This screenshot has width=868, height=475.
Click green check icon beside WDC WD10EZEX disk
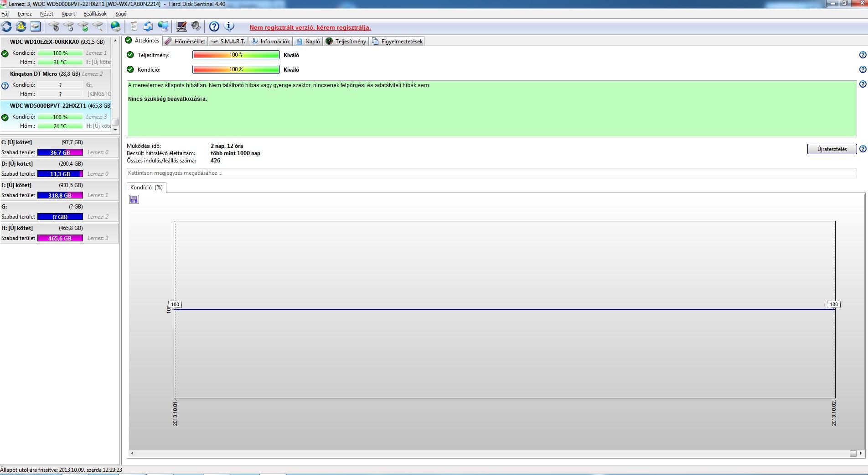(5, 53)
